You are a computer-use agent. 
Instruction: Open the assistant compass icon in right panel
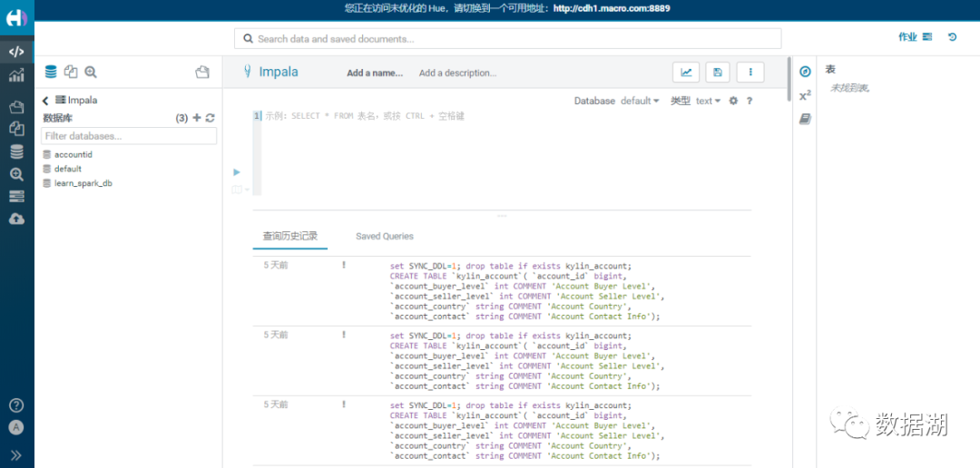point(805,72)
